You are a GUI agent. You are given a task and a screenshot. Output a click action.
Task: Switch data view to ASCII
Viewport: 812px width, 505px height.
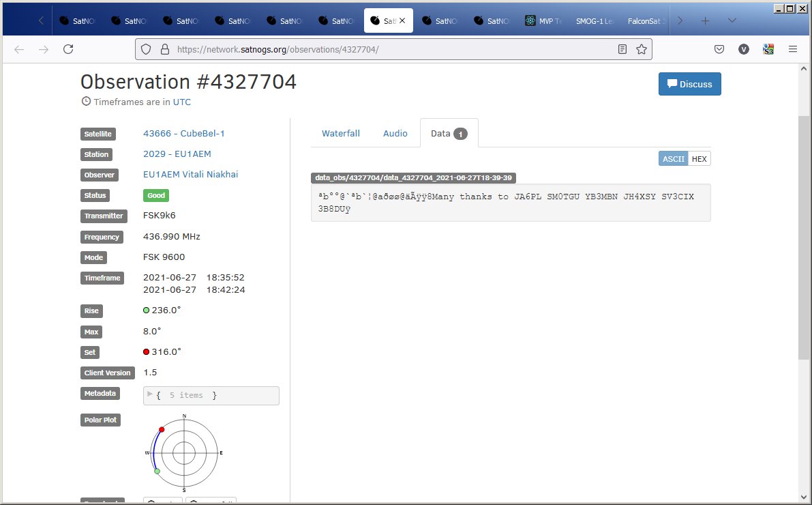coord(673,158)
